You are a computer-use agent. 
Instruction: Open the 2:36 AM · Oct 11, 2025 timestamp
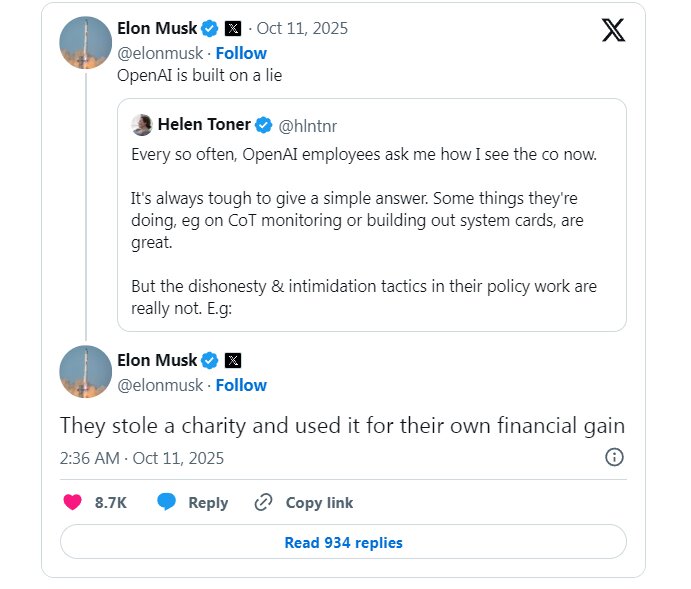coord(142,458)
